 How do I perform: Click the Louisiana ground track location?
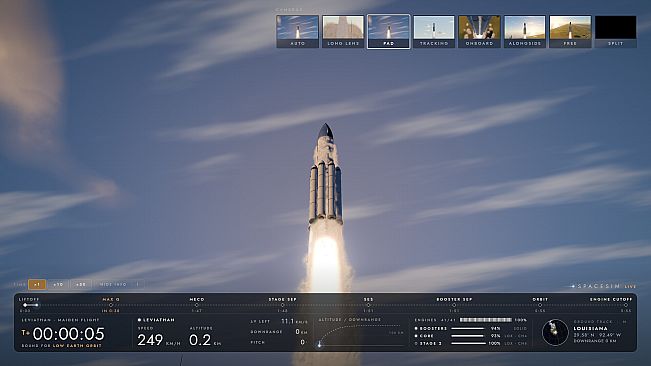pos(591,328)
